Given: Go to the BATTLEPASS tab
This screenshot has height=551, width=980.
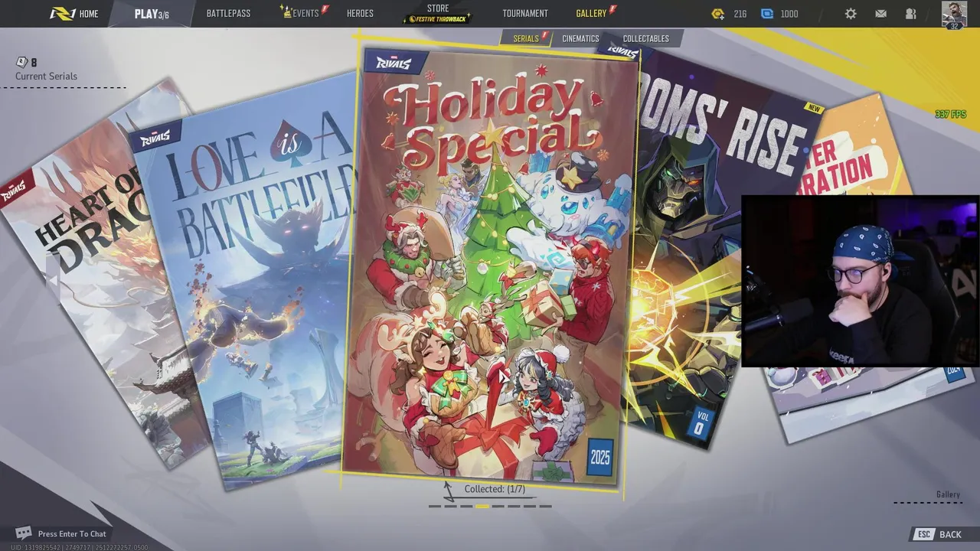Looking at the screenshot, I should point(228,14).
